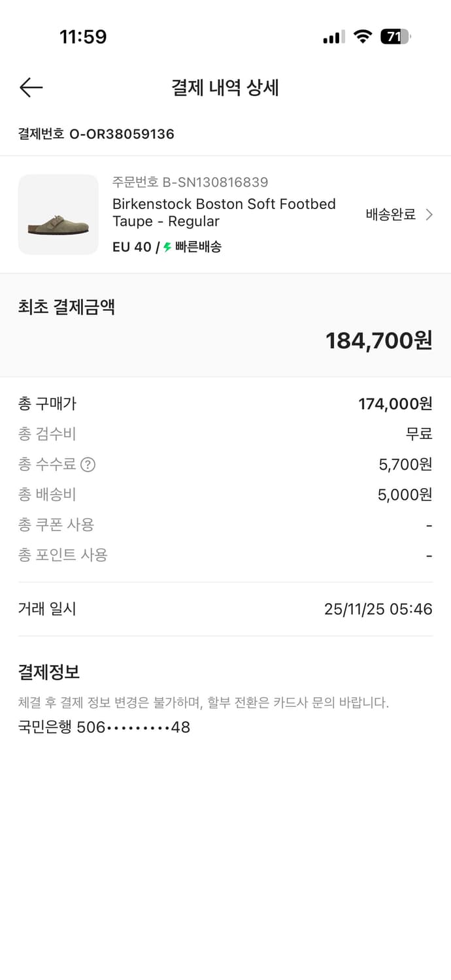Click the payment number O-OR38059136
The image size is (451, 980).
pos(95,135)
